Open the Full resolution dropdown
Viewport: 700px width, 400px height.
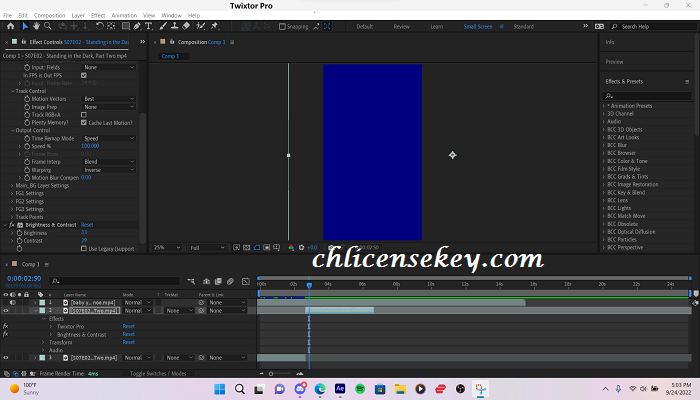(x=207, y=248)
